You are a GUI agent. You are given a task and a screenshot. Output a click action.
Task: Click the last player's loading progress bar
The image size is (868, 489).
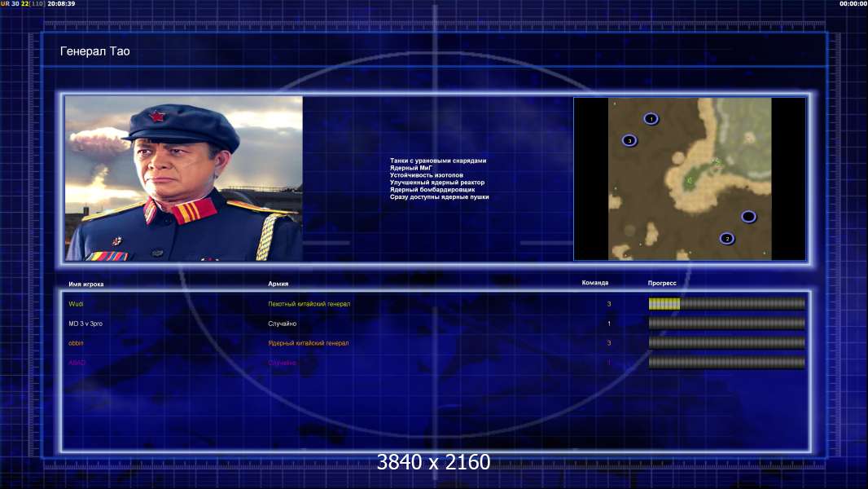click(727, 363)
